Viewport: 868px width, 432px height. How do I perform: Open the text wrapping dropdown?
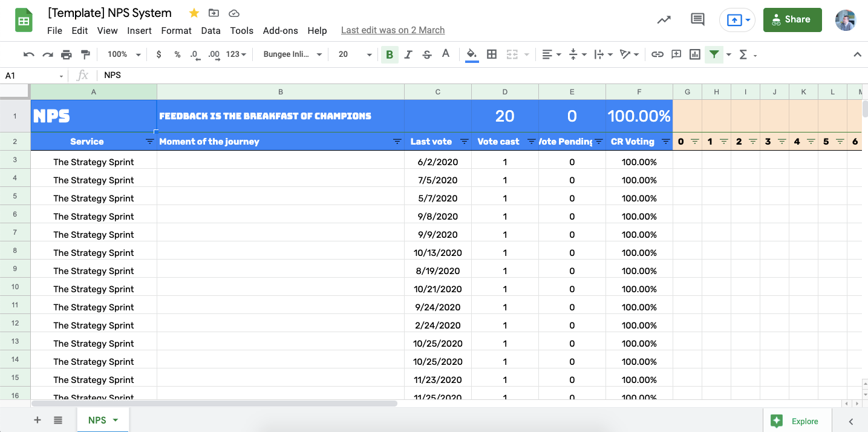[x=604, y=54]
